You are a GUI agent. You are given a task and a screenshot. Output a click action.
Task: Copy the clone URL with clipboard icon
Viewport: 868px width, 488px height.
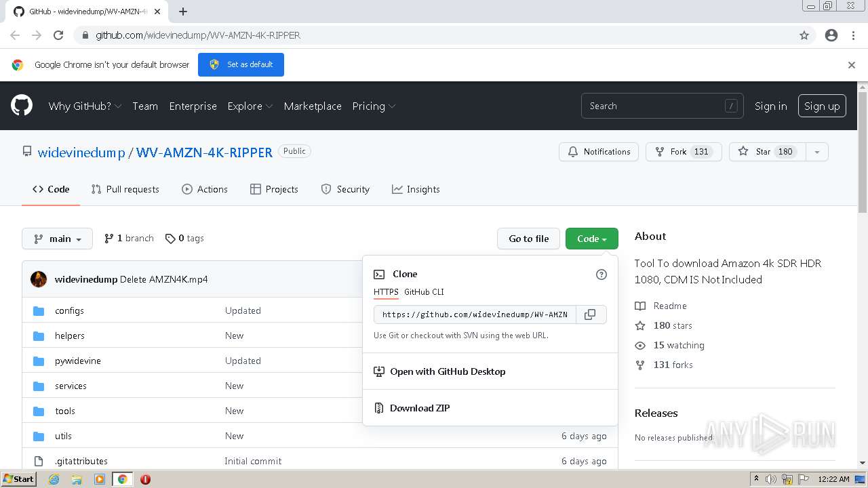coord(590,314)
